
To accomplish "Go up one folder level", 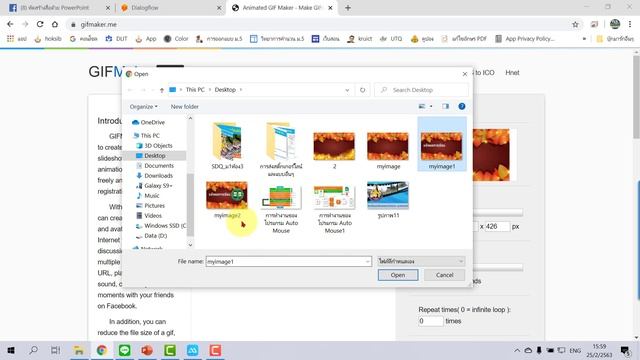I will 162,90.
